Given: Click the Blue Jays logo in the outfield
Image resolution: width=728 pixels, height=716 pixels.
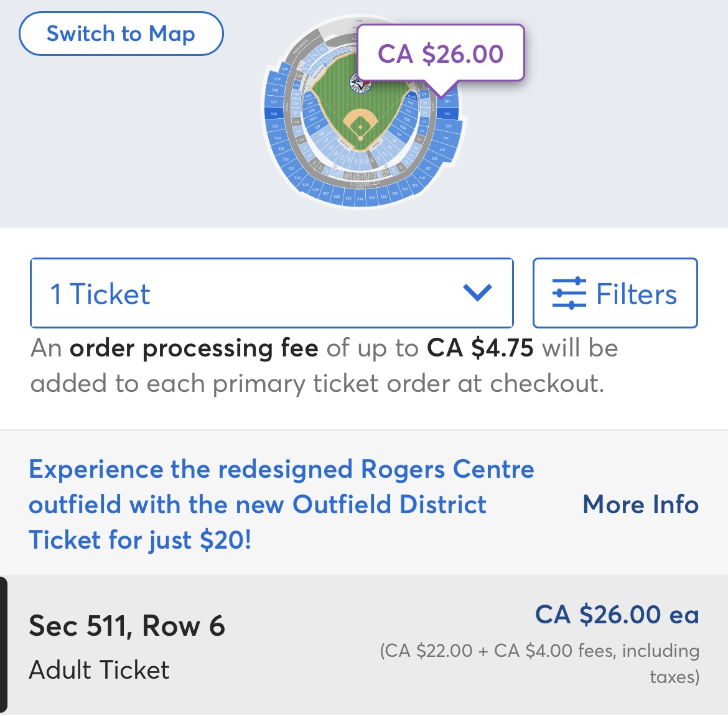Looking at the screenshot, I should click(x=361, y=84).
